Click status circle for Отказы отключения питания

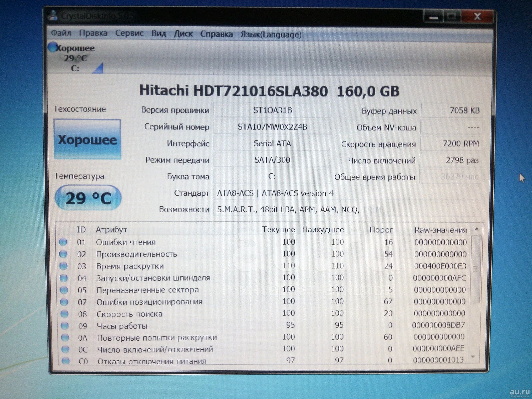click(65, 361)
